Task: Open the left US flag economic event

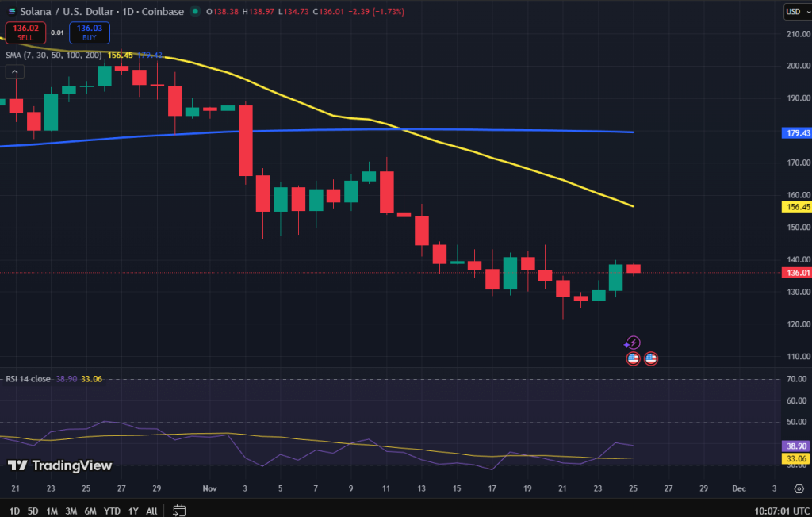Action: tap(633, 358)
